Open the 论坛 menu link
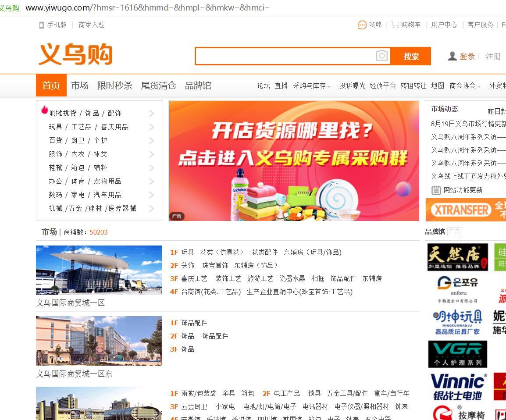This screenshot has width=506, height=420. [x=264, y=85]
